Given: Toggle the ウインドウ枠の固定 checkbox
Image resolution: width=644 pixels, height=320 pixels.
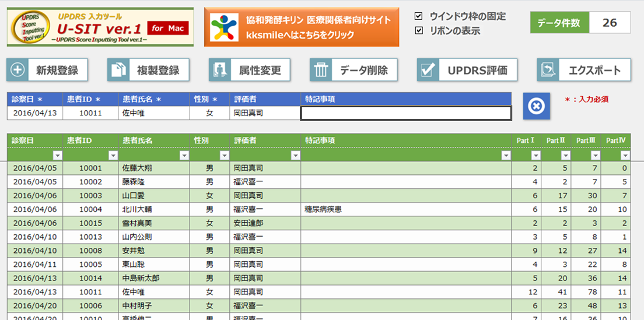Looking at the screenshot, I should [419, 16].
